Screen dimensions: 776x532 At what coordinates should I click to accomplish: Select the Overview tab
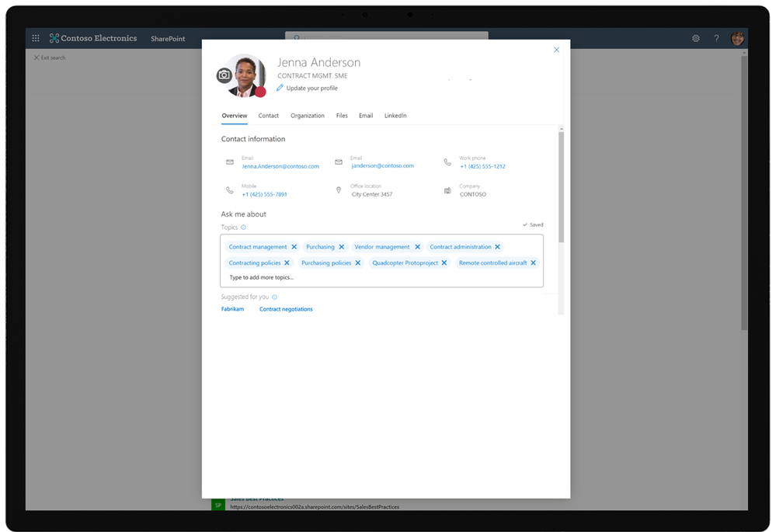(234, 116)
